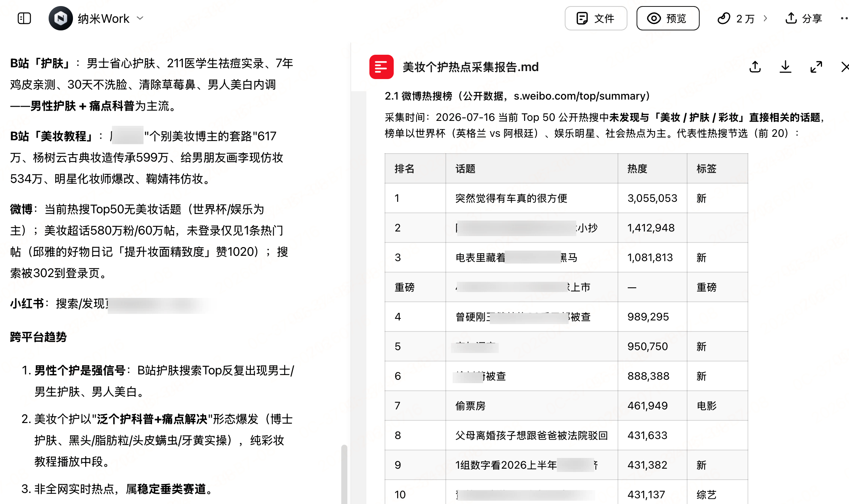Viewport: 849px width, 504px height.
Task: Select heat value 3,055,053
Action: [652, 198]
